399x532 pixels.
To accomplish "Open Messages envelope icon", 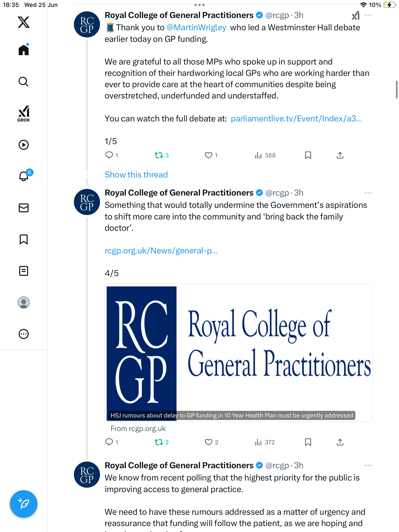I will (24, 208).
